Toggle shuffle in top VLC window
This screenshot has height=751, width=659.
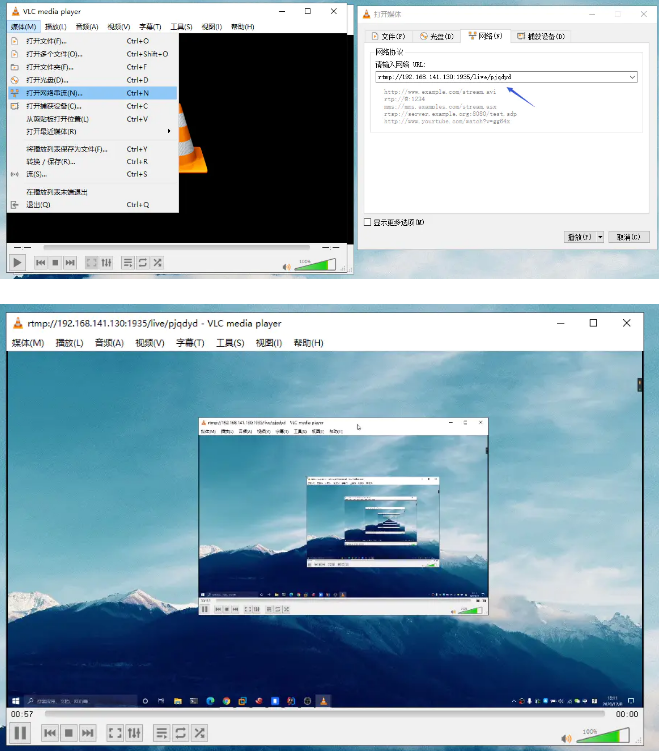[x=157, y=262]
